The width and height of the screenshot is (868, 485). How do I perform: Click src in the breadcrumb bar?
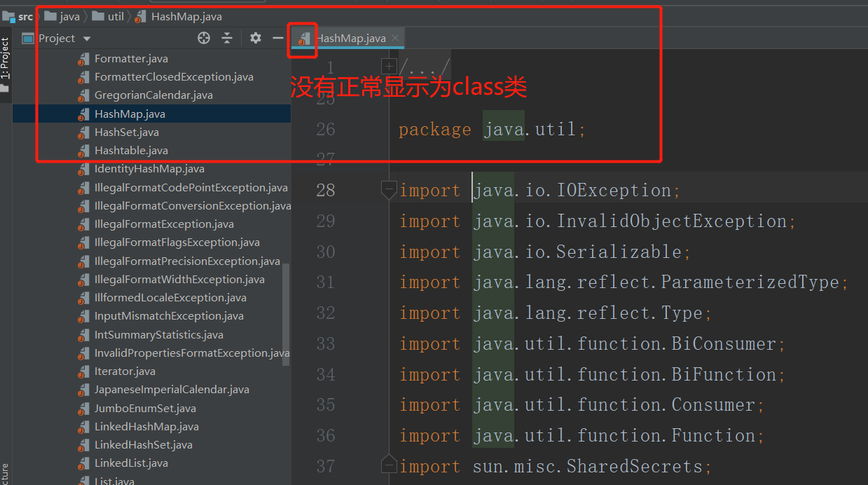(x=26, y=16)
